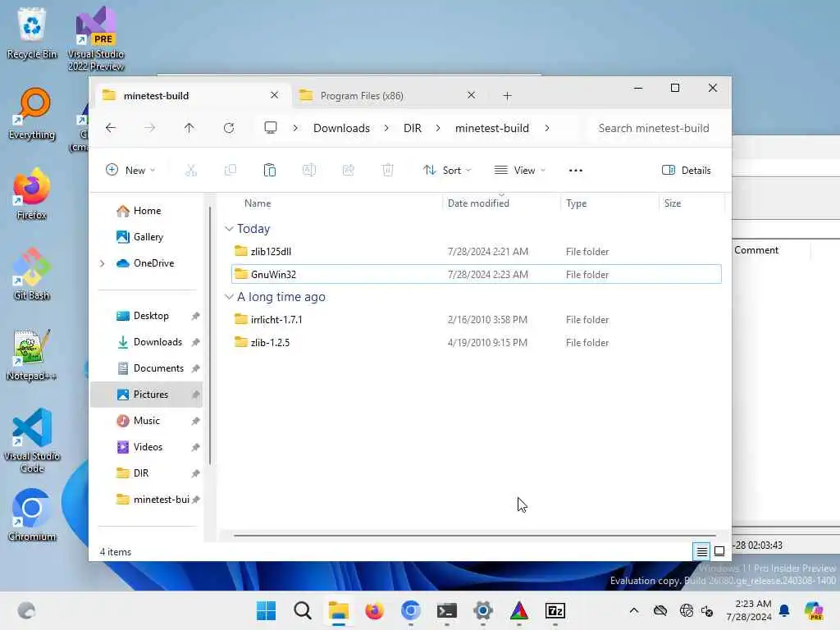Expand OneDrive in navigation pane

pyautogui.click(x=103, y=263)
